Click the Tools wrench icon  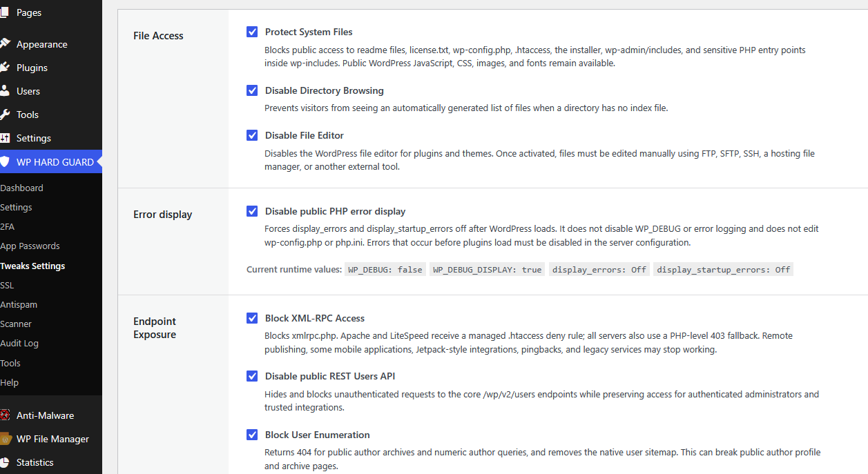pos(4,115)
